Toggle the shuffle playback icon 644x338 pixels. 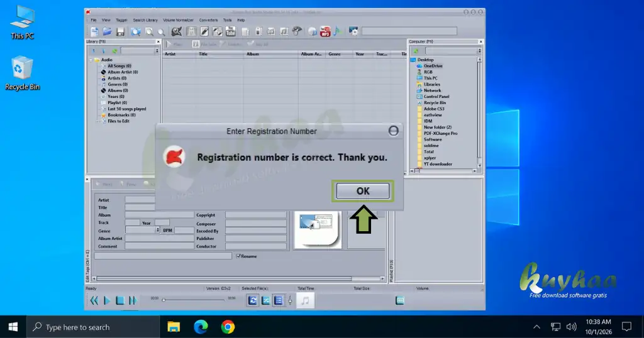(x=266, y=301)
